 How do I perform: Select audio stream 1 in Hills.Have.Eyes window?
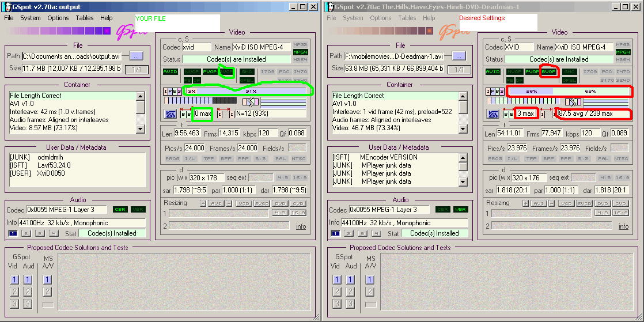click(x=336, y=233)
